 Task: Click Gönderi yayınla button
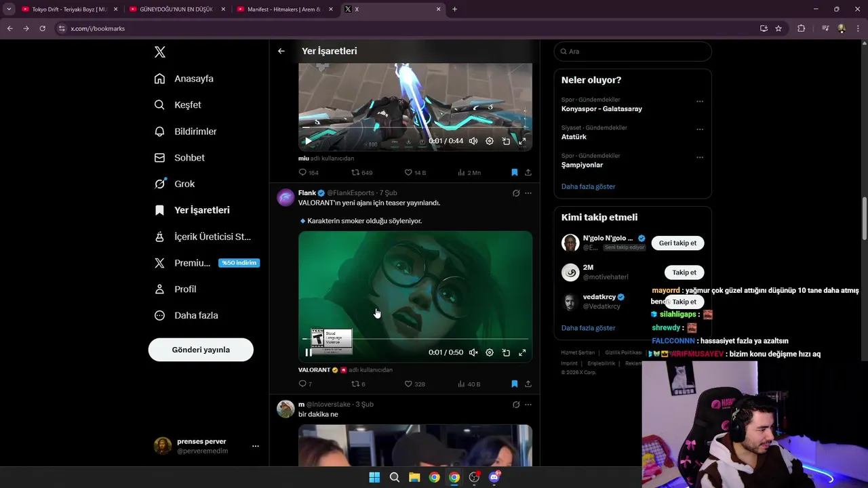coord(201,350)
